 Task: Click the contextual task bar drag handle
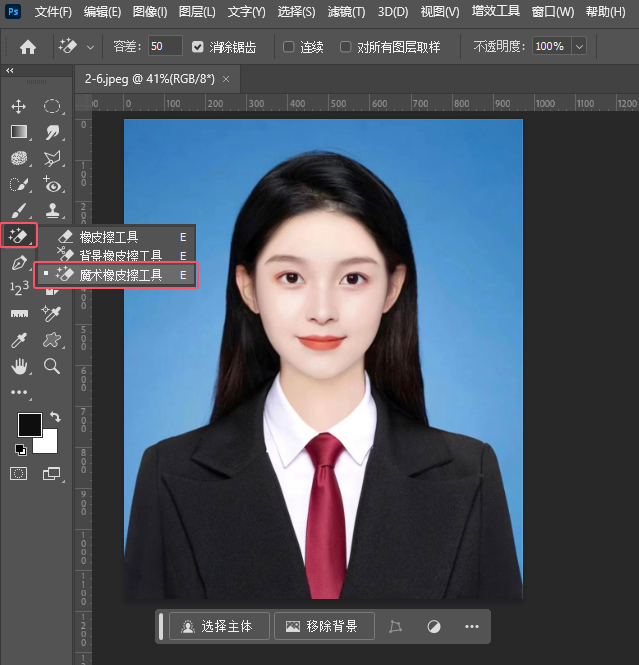[161, 626]
